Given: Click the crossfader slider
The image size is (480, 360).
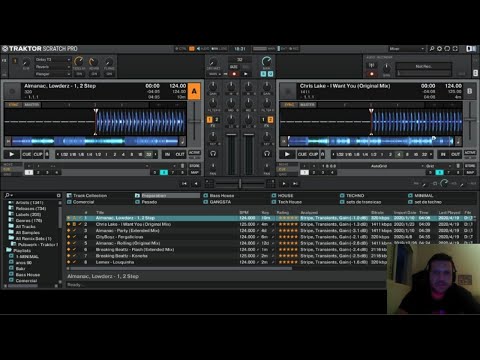Looking at the screenshot, I should tap(240, 183).
